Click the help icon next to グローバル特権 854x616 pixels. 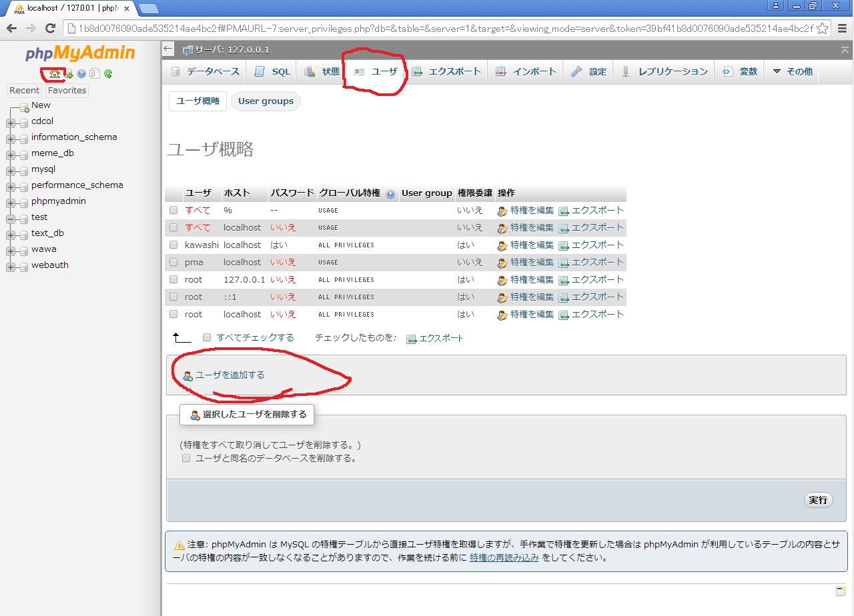(x=390, y=194)
